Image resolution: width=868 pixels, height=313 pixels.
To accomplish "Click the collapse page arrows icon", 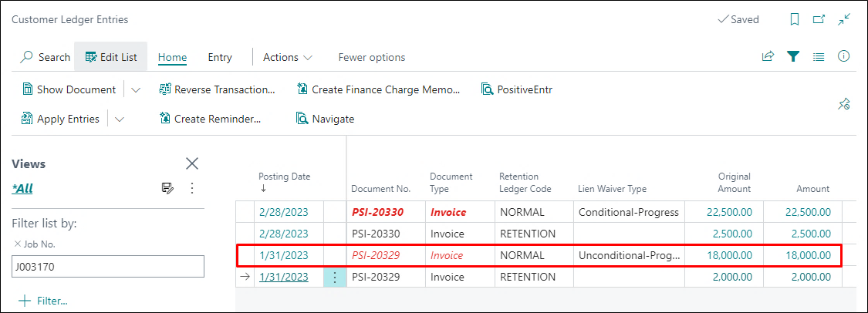I will (845, 19).
